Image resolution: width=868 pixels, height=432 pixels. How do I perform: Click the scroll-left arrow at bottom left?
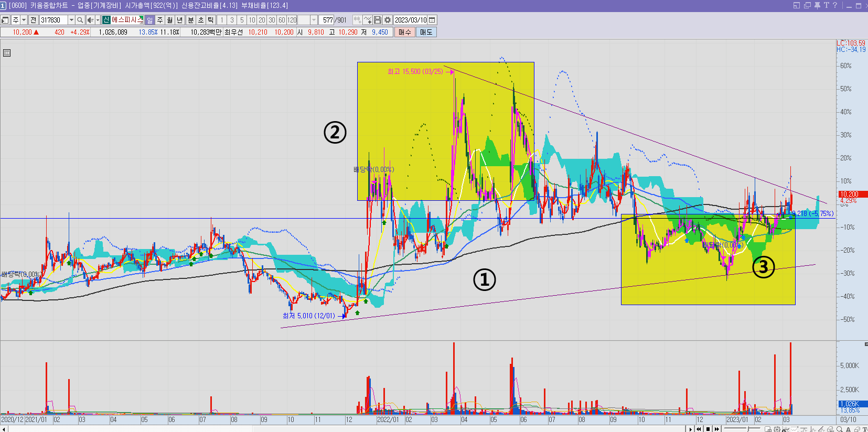tap(4, 429)
